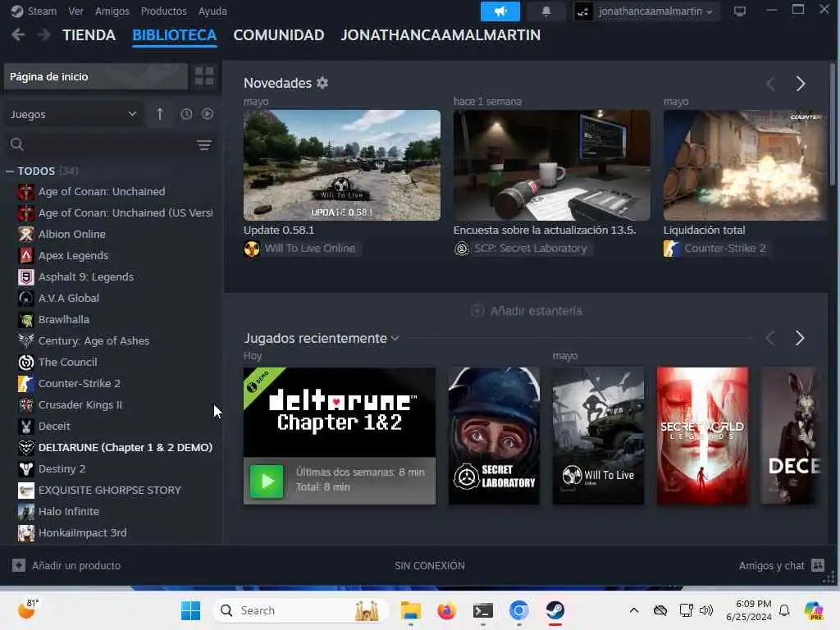Image resolution: width=840 pixels, height=630 pixels.
Task: Open Encuesta sobre la actualización thumbnail
Action: [552, 165]
